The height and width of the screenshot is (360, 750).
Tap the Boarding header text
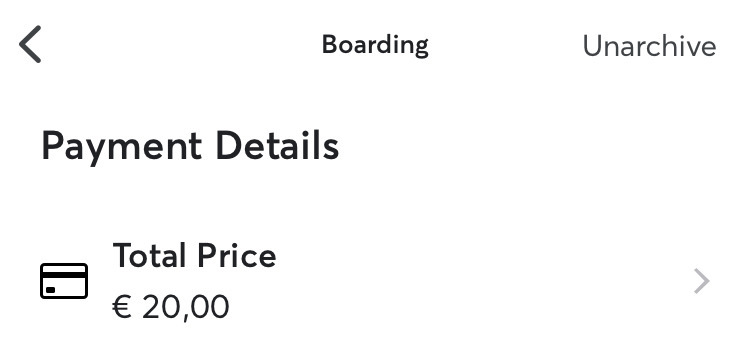pos(375,45)
